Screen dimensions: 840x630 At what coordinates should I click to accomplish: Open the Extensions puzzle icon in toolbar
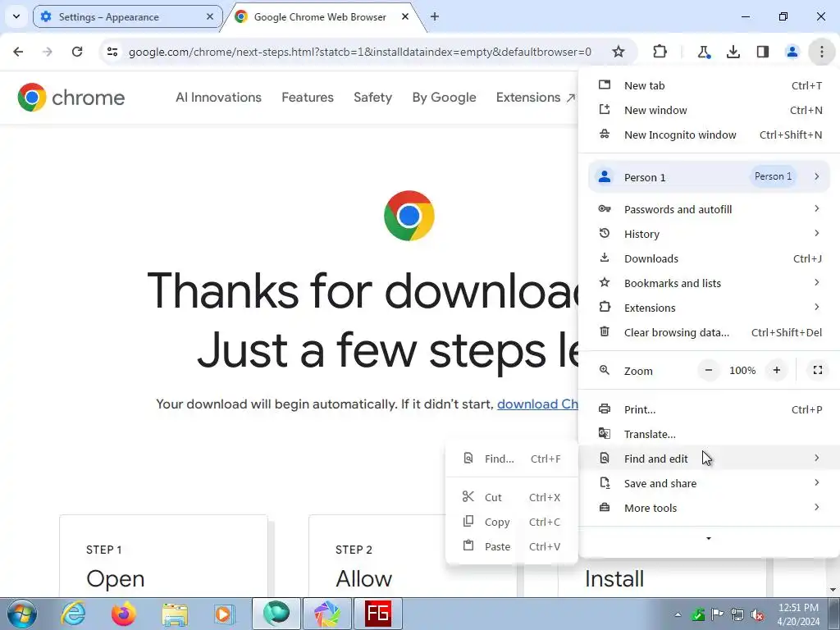(x=660, y=52)
